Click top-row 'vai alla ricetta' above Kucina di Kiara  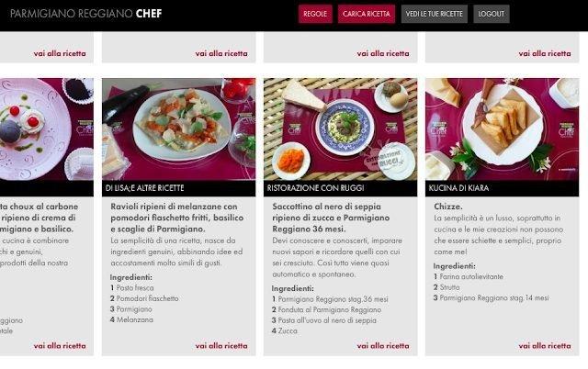click(545, 53)
